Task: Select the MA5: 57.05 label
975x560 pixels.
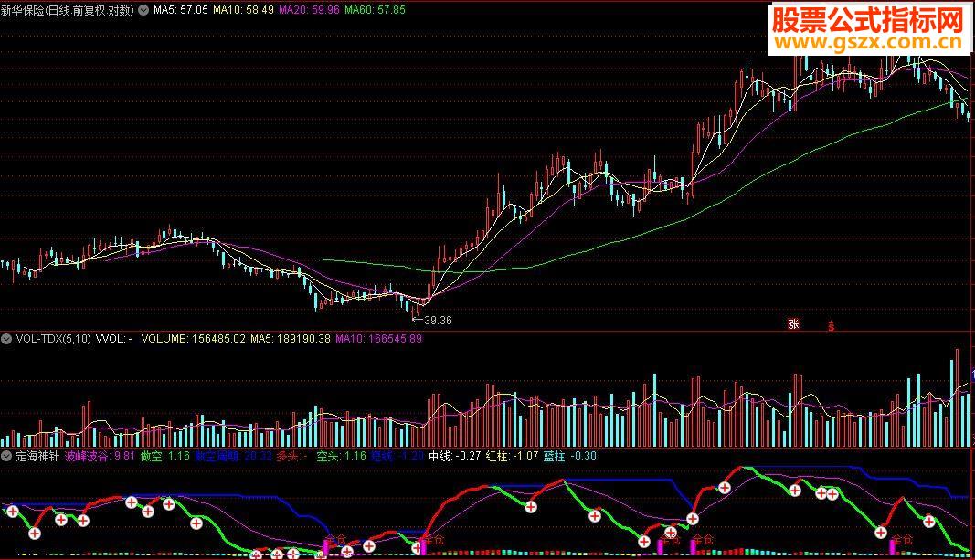Action: click(181, 10)
